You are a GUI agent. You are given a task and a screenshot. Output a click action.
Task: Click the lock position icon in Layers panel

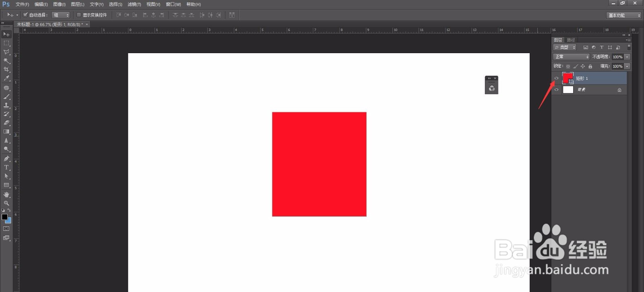click(582, 66)
